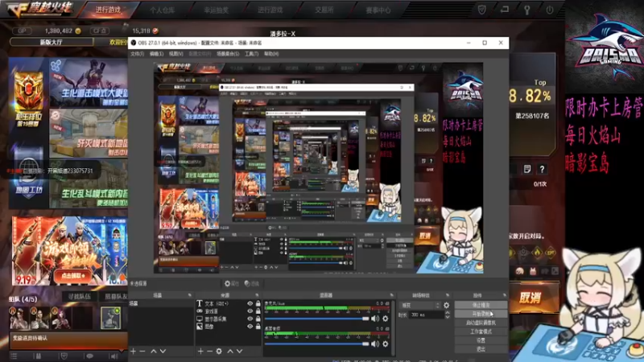Click the 300 ms transition duration field
The height and width of the screenshot is (362, 644).
[x=427, y=315]
